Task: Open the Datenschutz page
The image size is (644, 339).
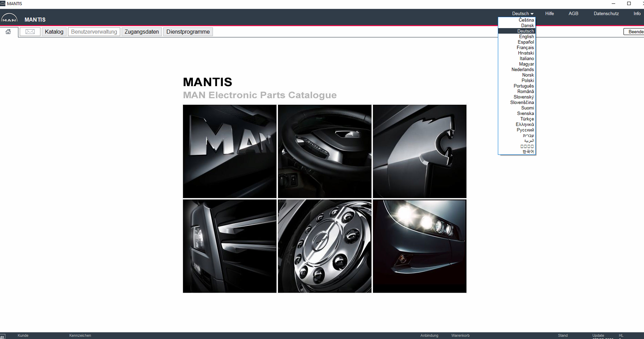Action: [606, 14]
